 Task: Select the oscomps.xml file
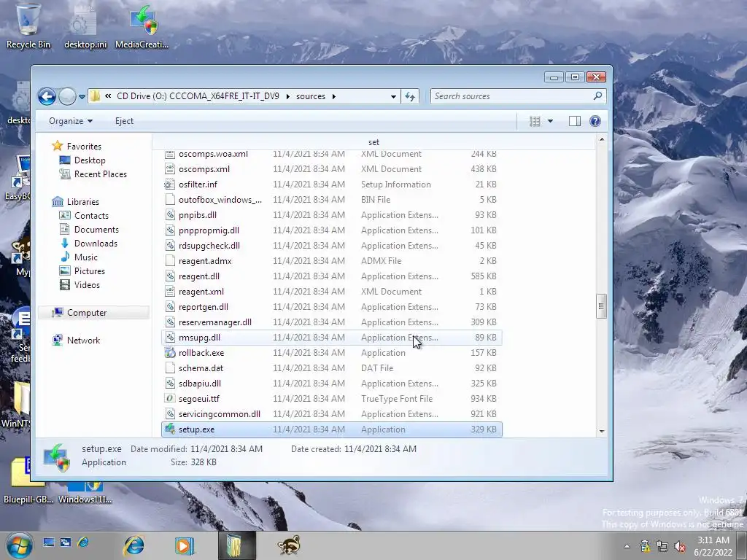point(332,169)
